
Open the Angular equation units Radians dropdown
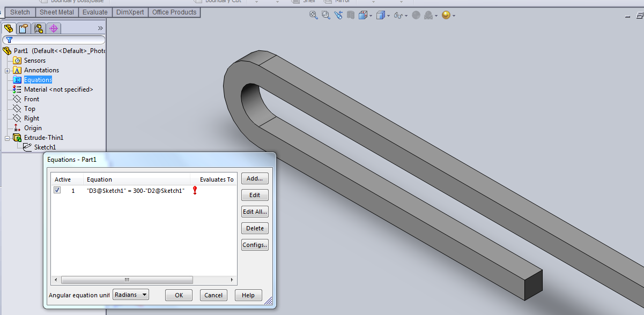click(x=131, y=295)
